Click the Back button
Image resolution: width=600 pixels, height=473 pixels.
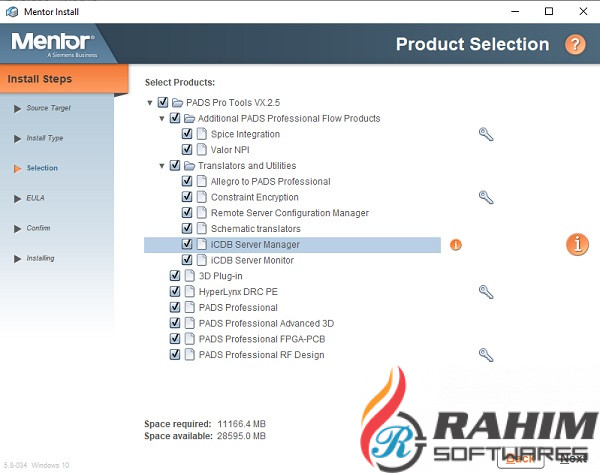(520, 459)
